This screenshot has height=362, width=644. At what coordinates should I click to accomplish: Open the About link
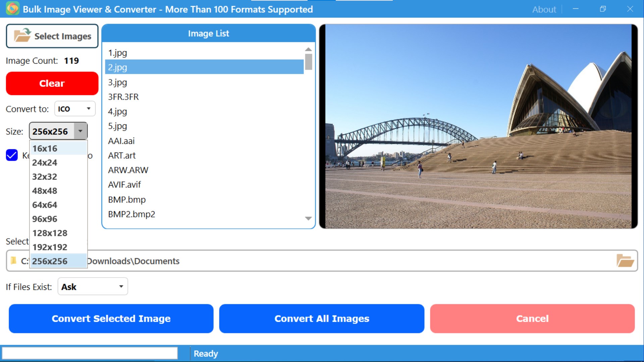click(544, 9)
